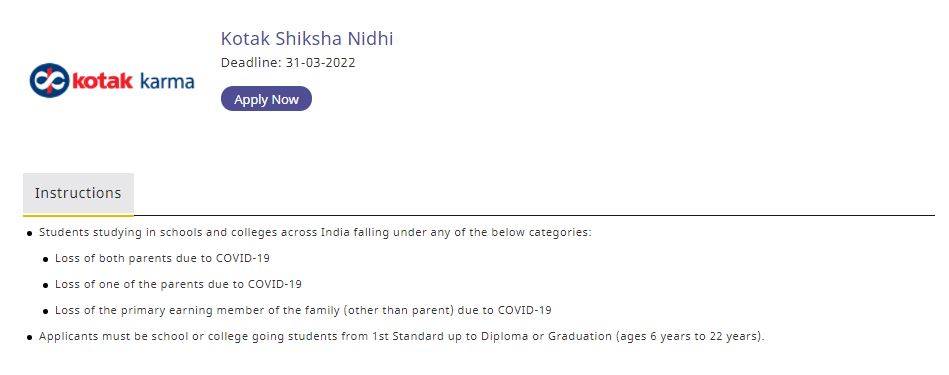Click the 'Loss of the primary earning member' item
949x375 pixels.
pos(303,310)
